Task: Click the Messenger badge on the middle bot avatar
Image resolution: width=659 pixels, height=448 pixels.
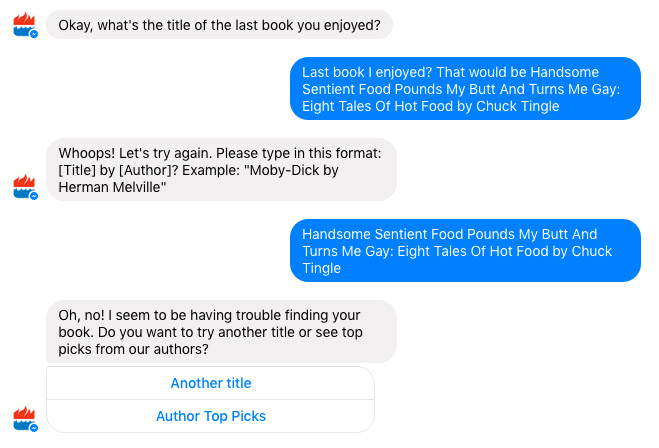Action: [34, 196]
